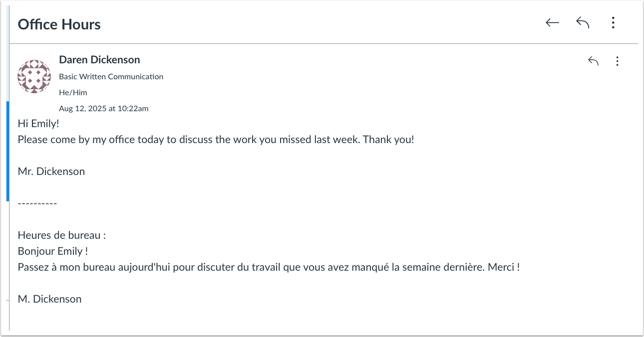Viewport: 644px width, 337px height.
Task: Open the message-level more-options kebab menu
Action: [618, 61]
